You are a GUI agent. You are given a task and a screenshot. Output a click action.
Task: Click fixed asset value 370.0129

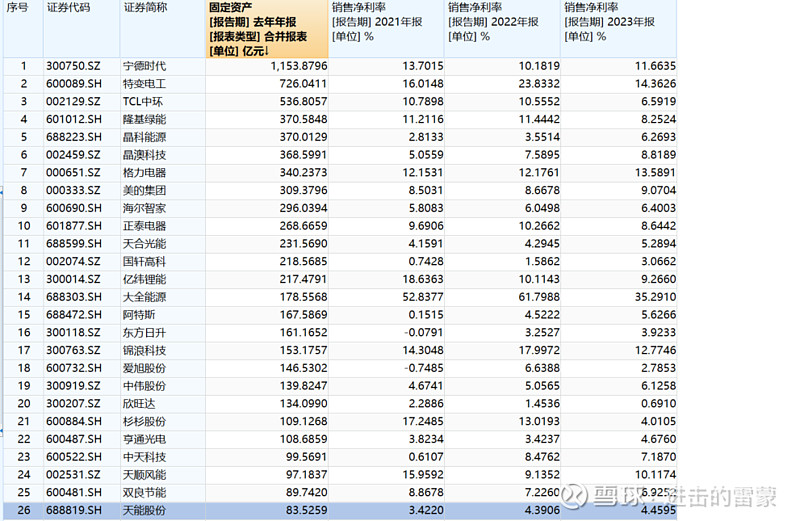(x=303, y=137)
